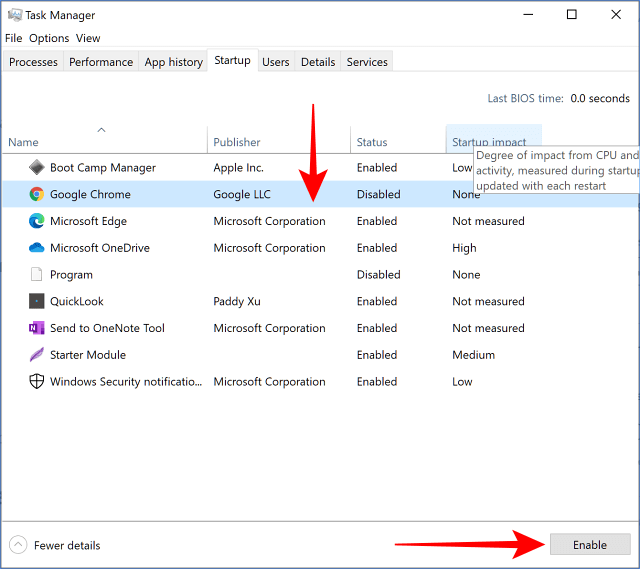The height and width of the screenshot is (569, 640).
Task: Click Not measured impact in QuickLook row
Action: (488, 301)
